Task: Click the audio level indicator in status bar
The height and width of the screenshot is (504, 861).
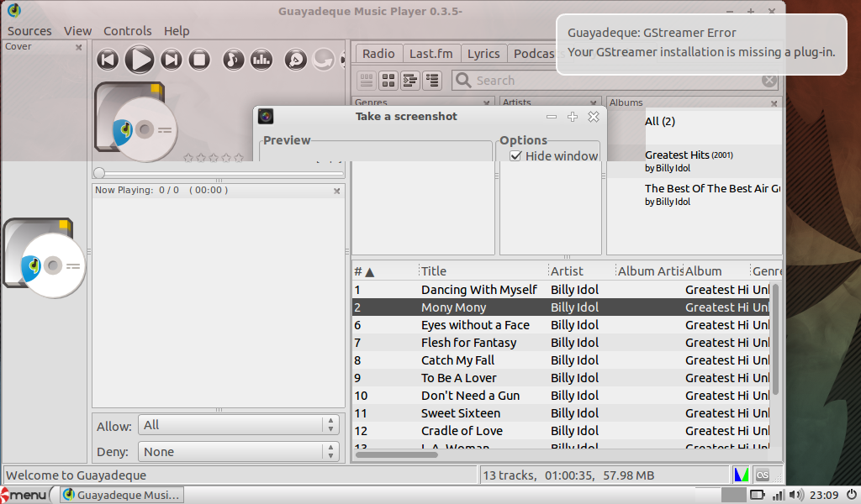Action: [x=742, y=475]
